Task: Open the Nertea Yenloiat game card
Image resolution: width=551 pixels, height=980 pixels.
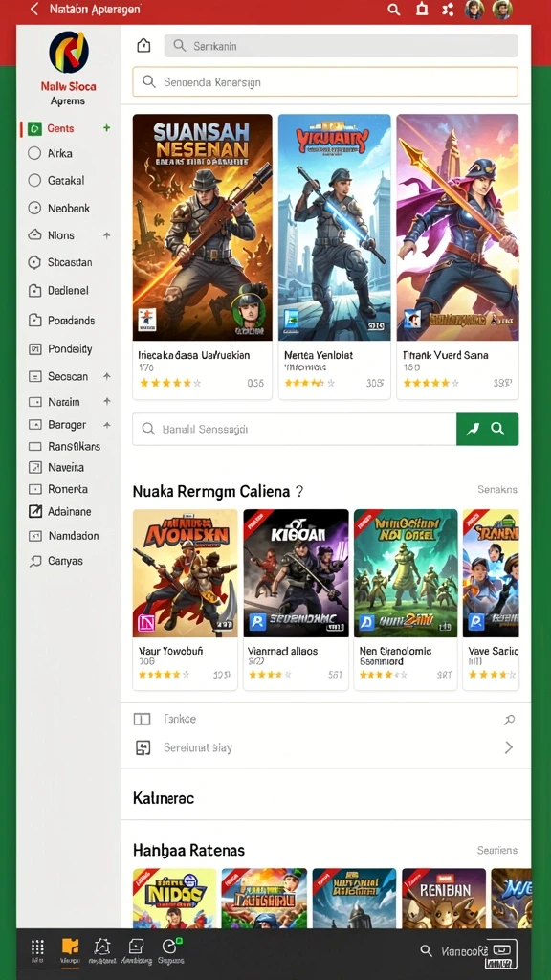Action: click(x=334, y=256)
